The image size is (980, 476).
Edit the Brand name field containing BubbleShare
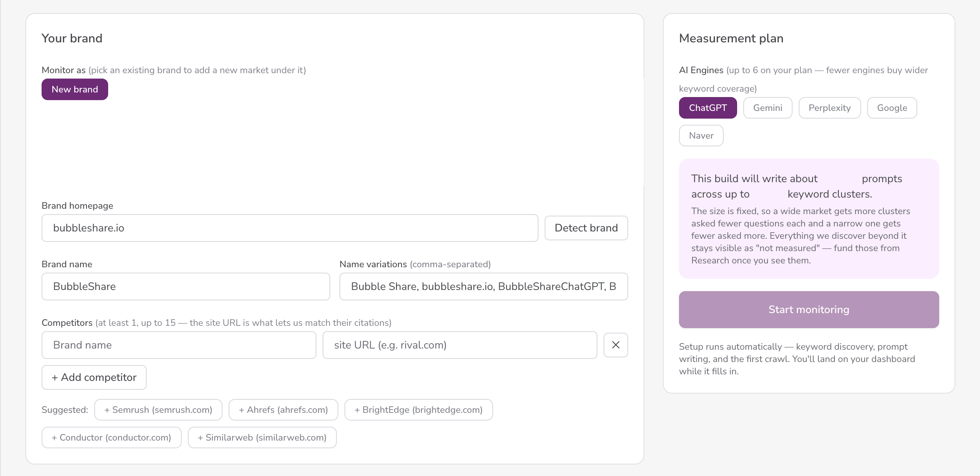pyautogui.click(x=186, y=287)
